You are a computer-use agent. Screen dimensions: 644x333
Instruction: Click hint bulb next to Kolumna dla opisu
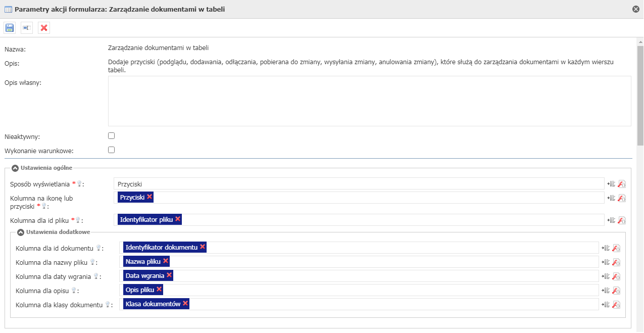click(74, 291)
